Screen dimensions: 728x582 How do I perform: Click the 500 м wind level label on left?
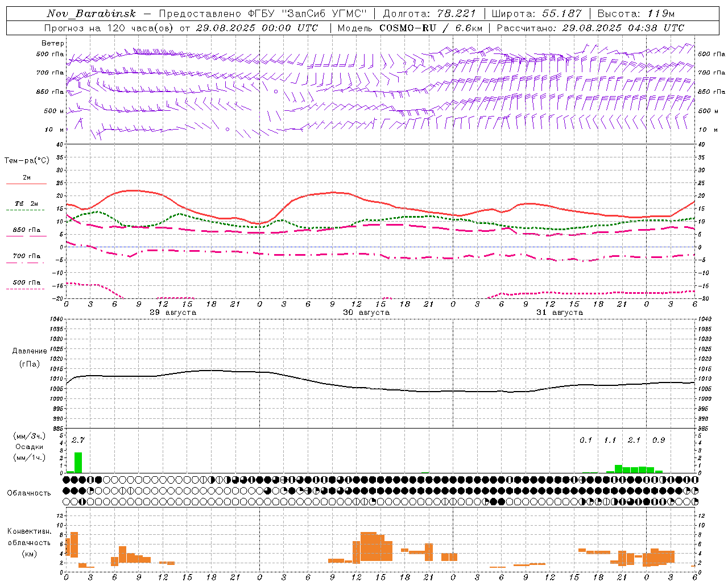[54, 111]
